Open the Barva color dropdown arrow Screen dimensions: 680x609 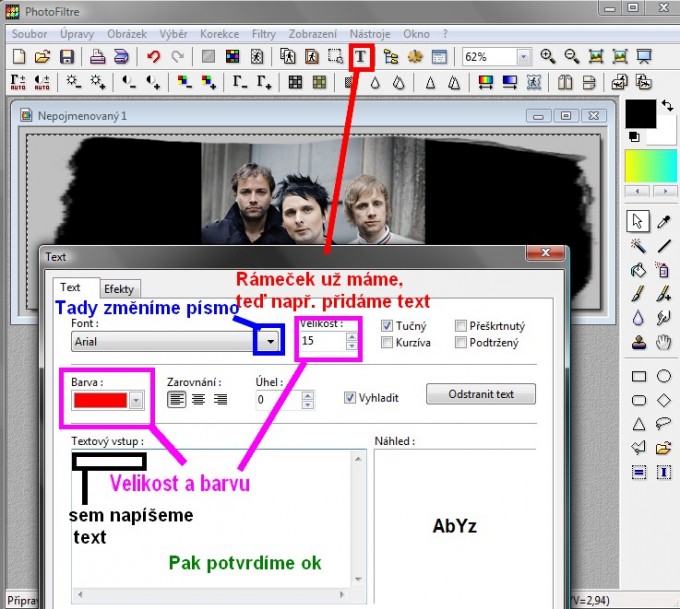136,400
